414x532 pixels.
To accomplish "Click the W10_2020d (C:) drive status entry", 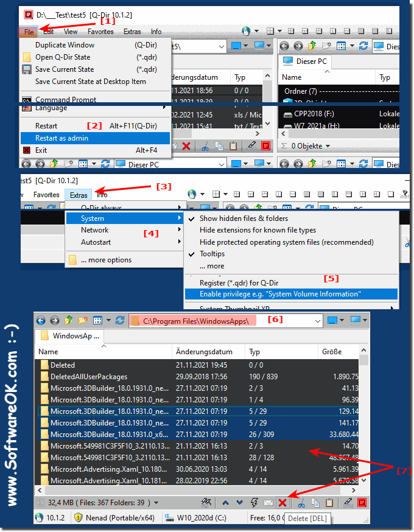I will pos(195,518).
